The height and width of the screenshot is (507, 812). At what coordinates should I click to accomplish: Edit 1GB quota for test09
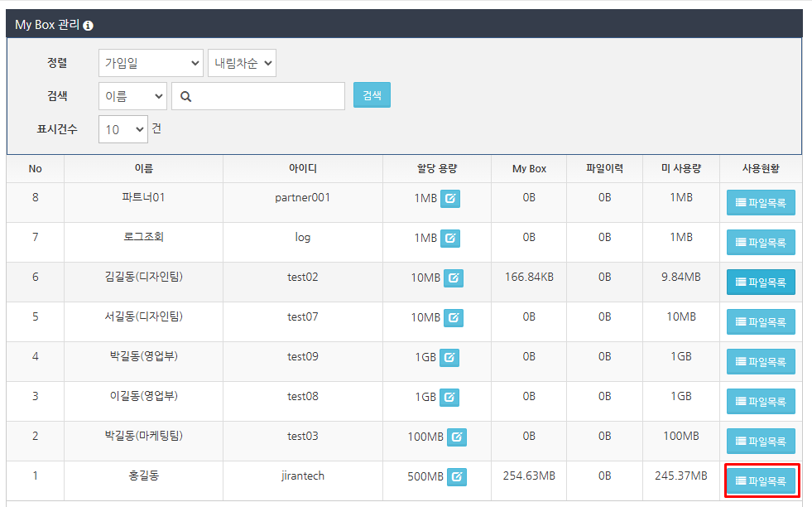(449, 358)
